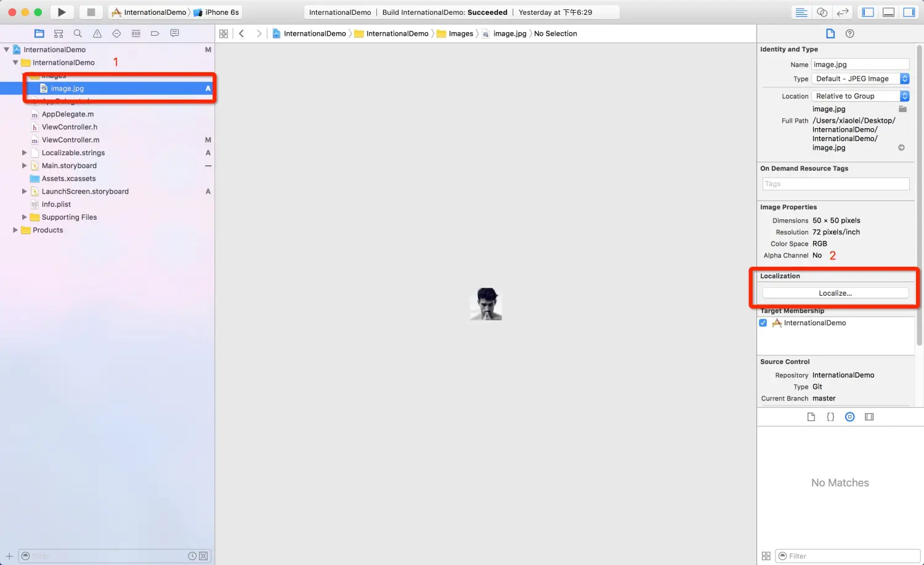Click the navigator Filter field
Screen dimensions: 924x565
[115, 556]
